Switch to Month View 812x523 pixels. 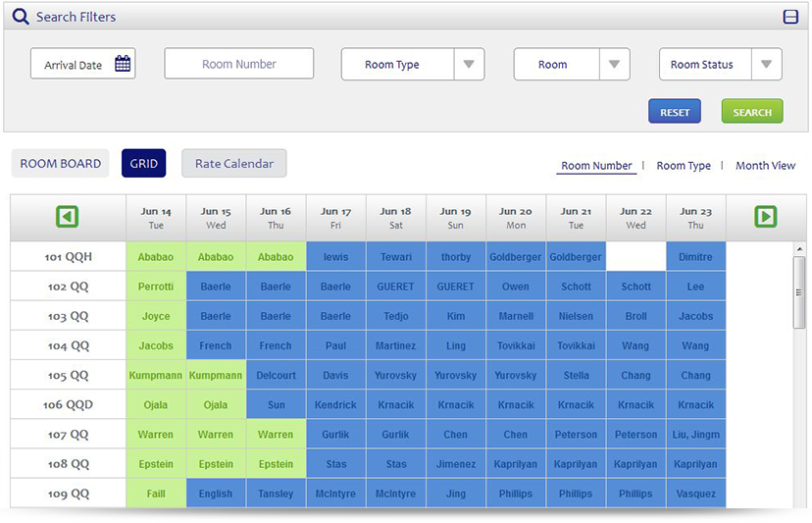[x=765, y=166]
